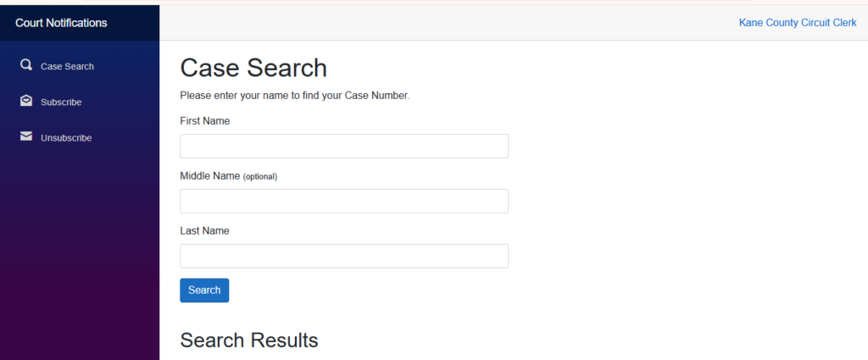Image resolution: width=868 pixels, height=360 pixels.
Task: Go to the Subscribe sidebar item
Action: [x=61, y=102]
